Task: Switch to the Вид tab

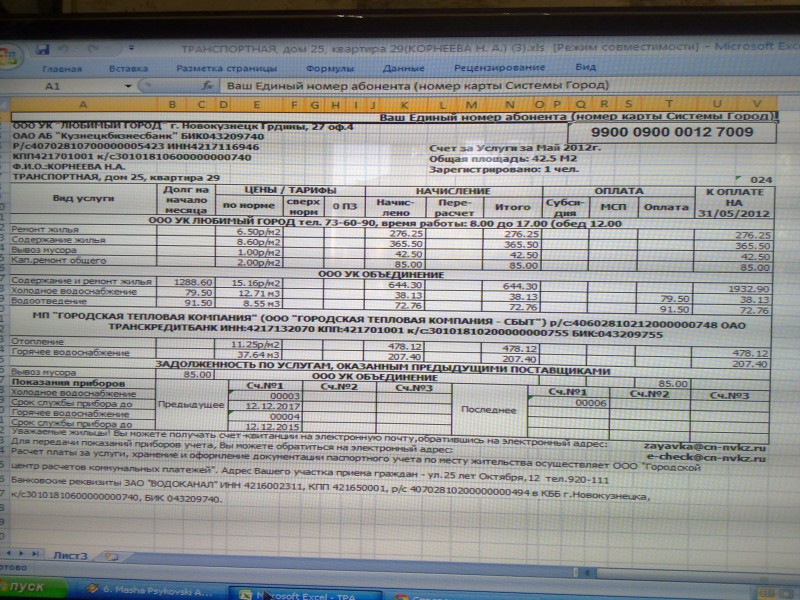Action: 585,66
